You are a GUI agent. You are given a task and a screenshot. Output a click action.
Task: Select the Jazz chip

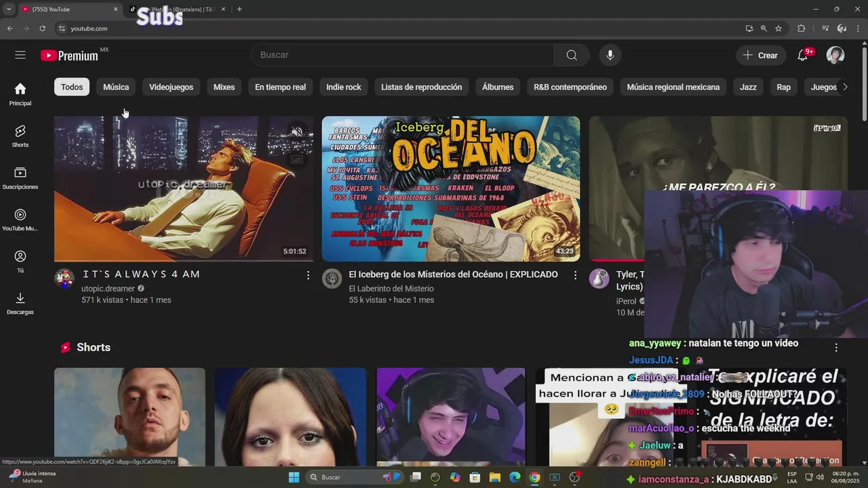748,87
